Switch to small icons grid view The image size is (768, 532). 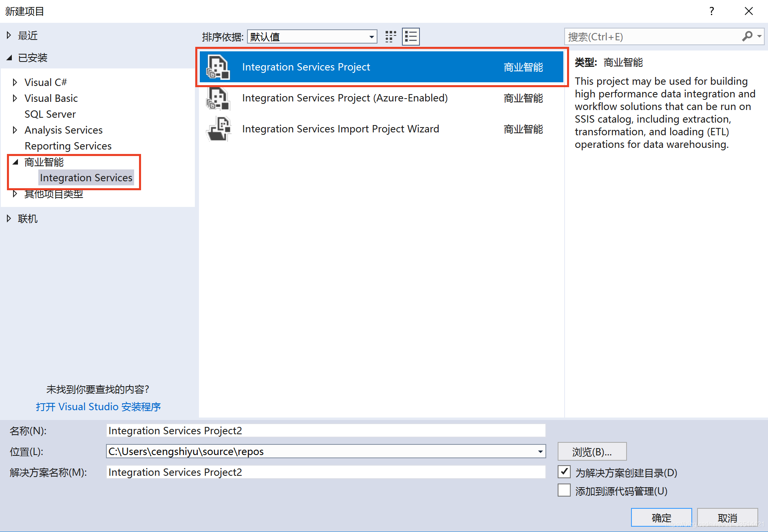391,37
